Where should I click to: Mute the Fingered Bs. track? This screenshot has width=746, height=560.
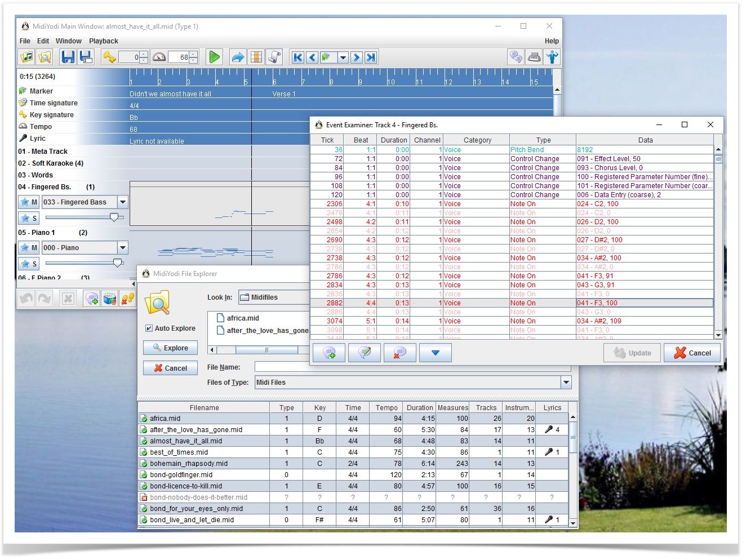pyautogui.click(x=29, y=202)
